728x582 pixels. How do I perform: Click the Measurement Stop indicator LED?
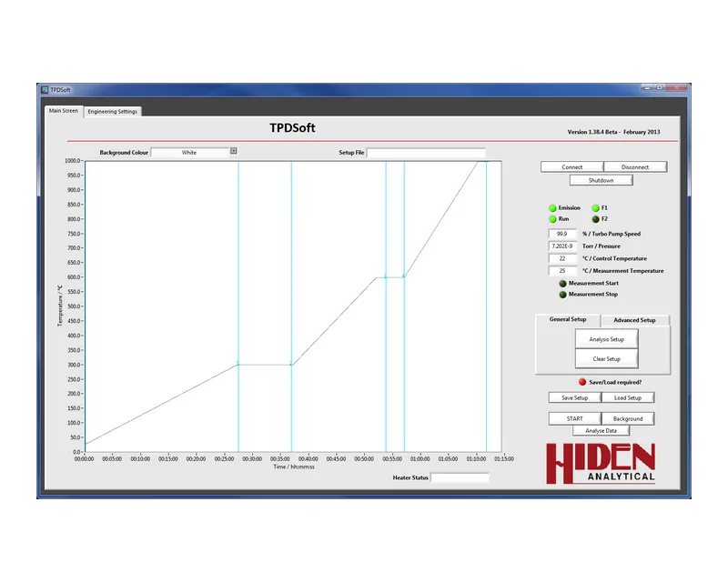[562, 295]
